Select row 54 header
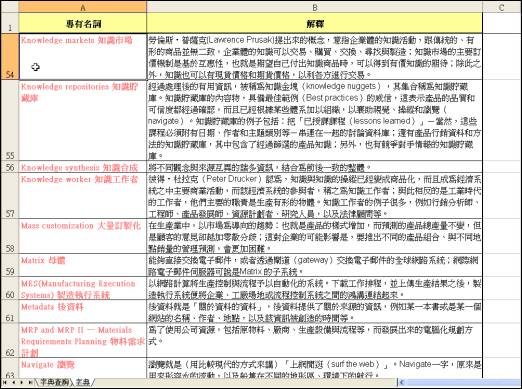Image resolution: width=522 pixels, height=389 pixels. (10, 57)
